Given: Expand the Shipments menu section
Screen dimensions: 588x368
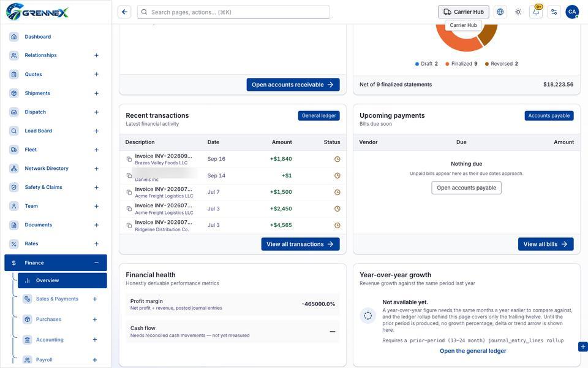Looking at the screenshot, I should [96, 93].
